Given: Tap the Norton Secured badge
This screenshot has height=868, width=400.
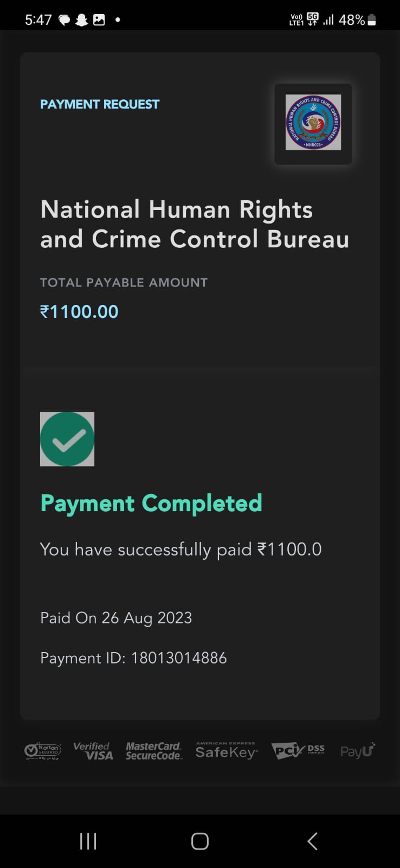Looking at the screenshot, I should (43, 751).
